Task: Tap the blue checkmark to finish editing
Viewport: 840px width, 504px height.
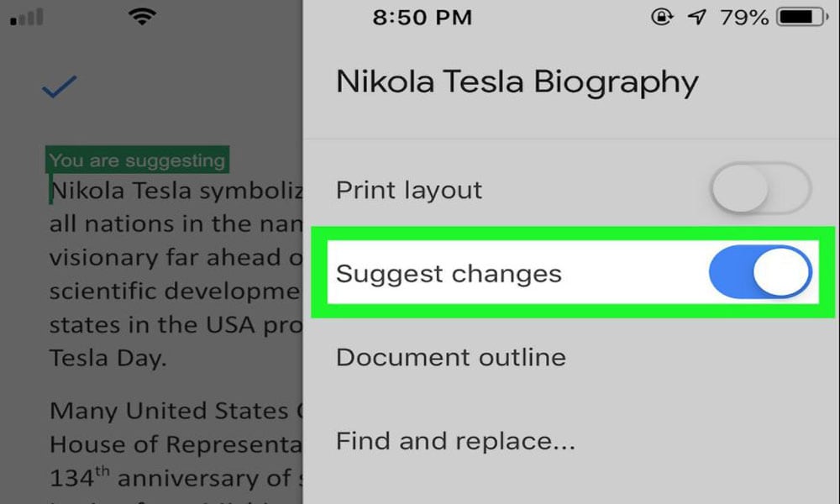Action: pyautogui.click(x=60, y=87)
